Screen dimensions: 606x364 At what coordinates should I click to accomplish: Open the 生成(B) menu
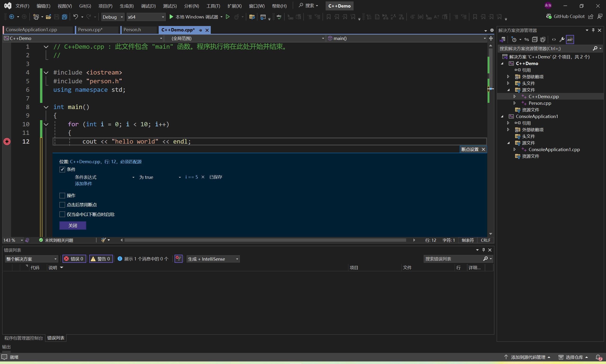(x=127, y=6)
